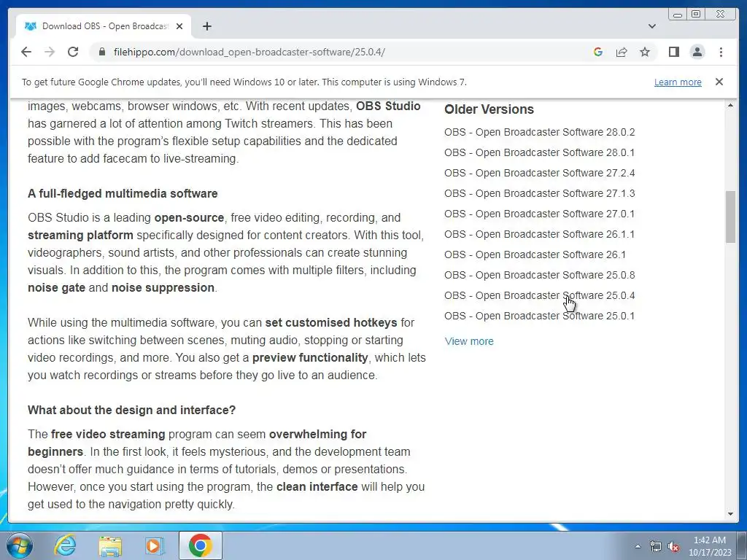Launch Windows Media Player from taskbar
This screenshot has height=560, width=747.
pyautogui.click(x=154, y=545)
